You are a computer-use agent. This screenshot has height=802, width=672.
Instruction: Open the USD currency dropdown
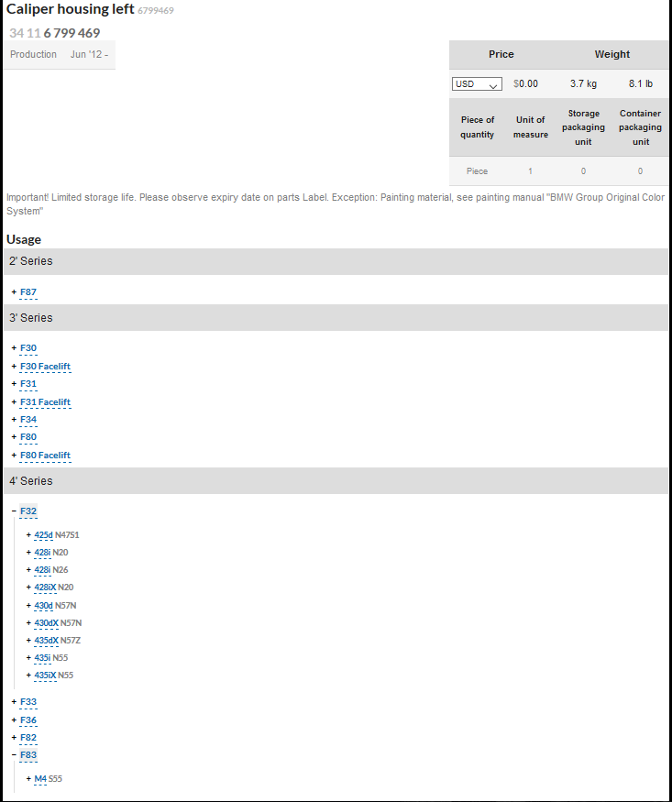tap(477, 84)
